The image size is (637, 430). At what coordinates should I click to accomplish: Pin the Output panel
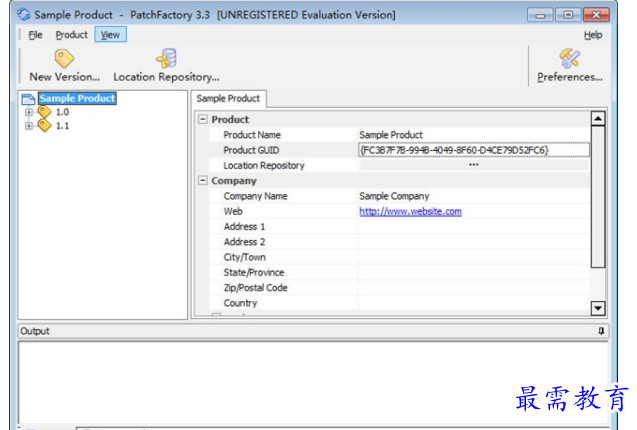tap(601, 331)
